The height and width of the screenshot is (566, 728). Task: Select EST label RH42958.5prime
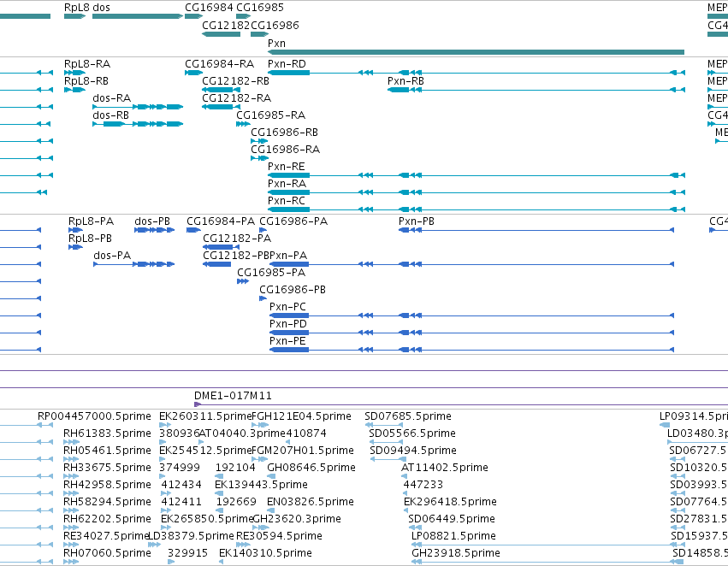click(x=107, y=485)
